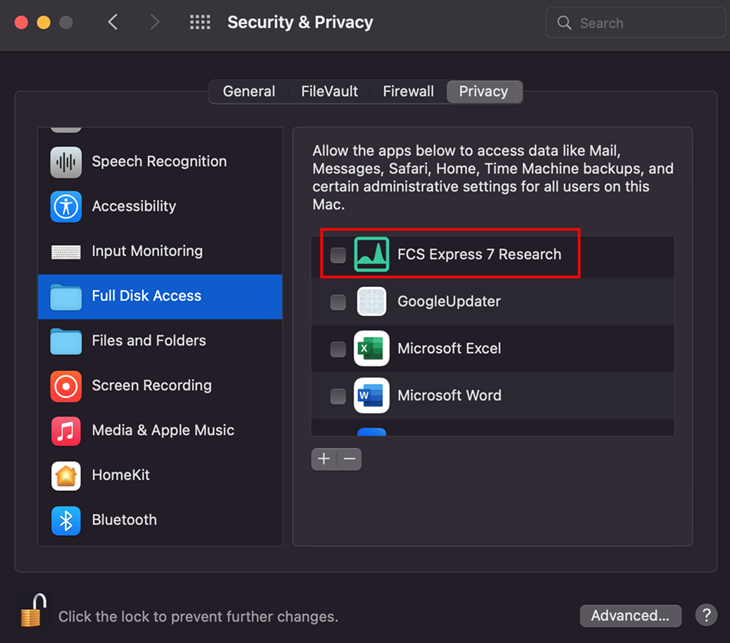Open Media & Apple Music icon
Image resolution: width=730 pixels, height=643 pixels.
coord(66,430)
